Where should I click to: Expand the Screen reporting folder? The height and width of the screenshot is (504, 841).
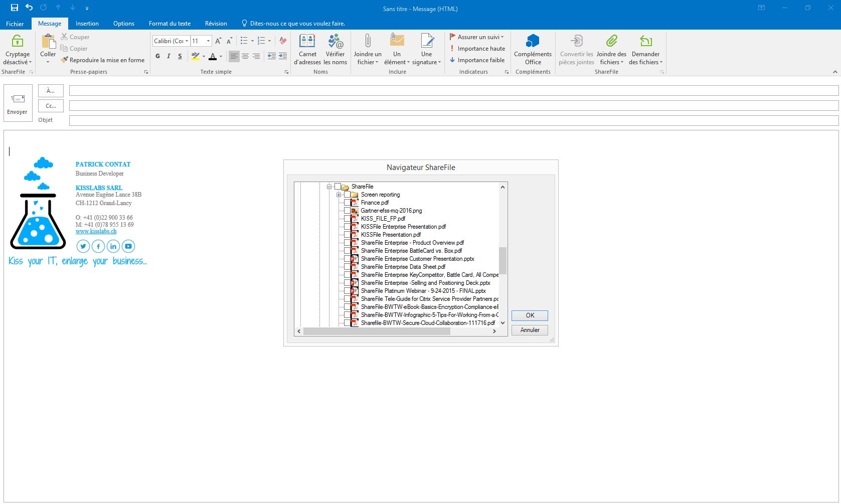tap(339, 195)
